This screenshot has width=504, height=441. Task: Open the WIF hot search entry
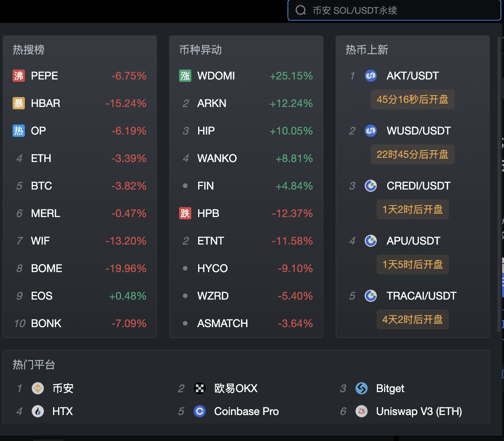click(80, 241)
